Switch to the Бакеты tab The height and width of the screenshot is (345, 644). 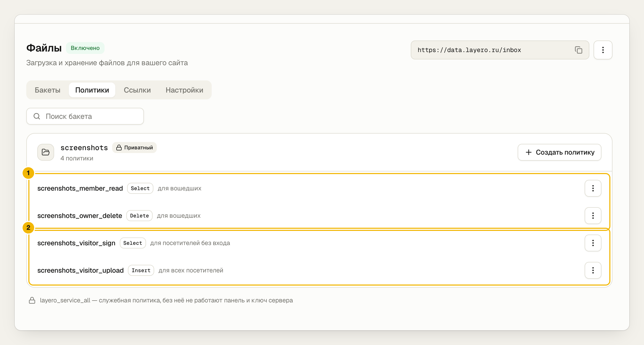pyautogui.click(x=48, y=90)
